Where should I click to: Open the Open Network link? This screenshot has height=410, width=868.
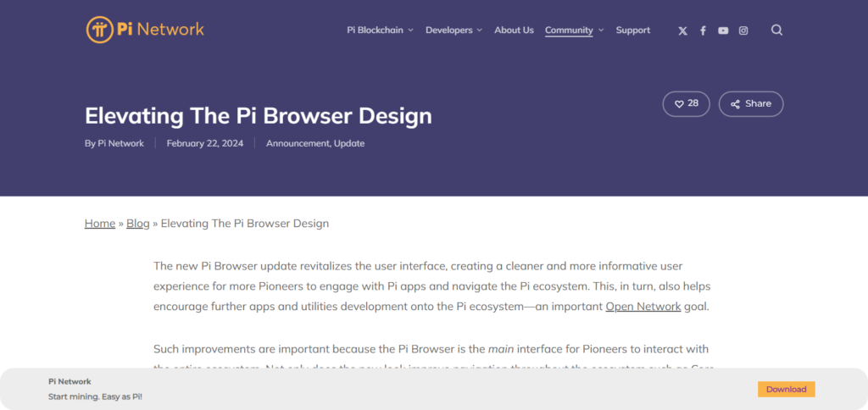tap(643, 307)
